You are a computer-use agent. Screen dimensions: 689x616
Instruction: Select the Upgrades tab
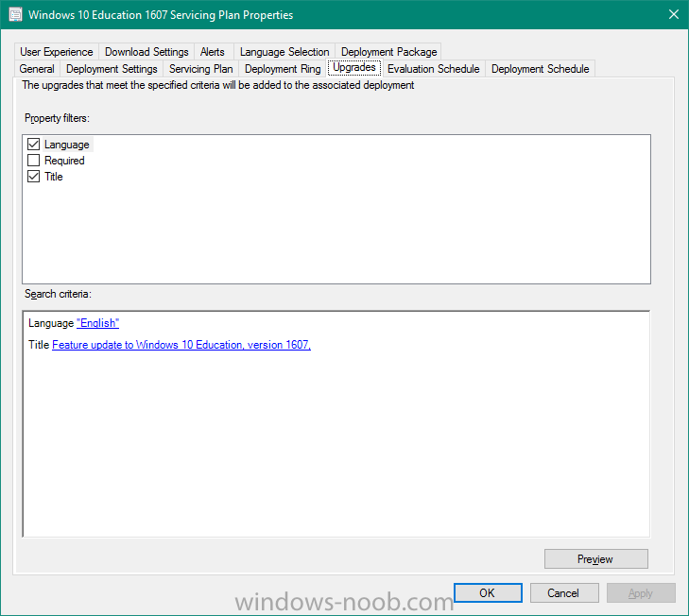coord(354,67)
